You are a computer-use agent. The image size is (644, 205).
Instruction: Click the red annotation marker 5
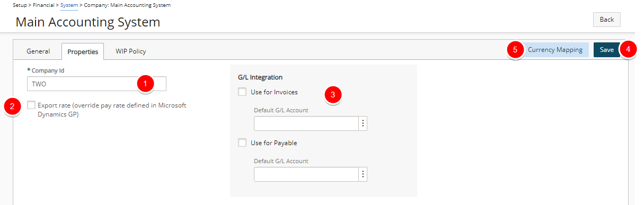click(515, 50)
